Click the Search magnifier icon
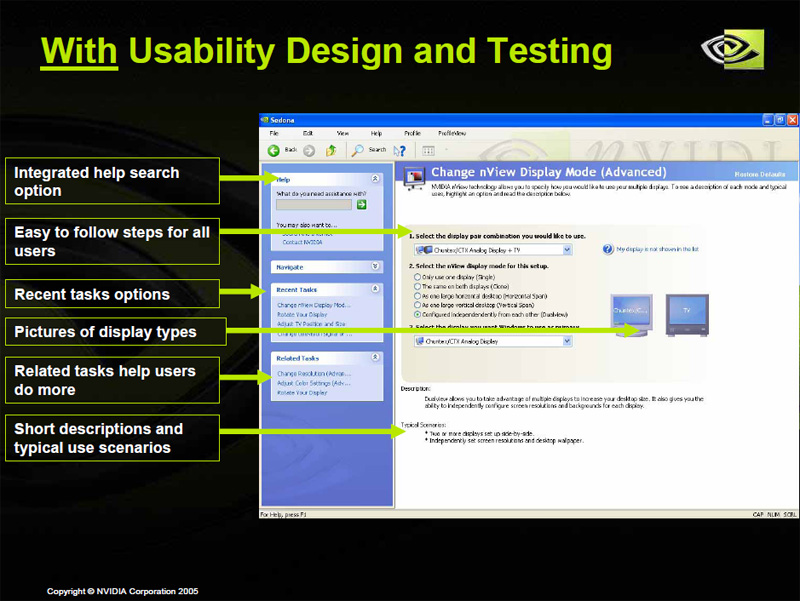This screenshot has width=800, height=601. coord(358,150)
